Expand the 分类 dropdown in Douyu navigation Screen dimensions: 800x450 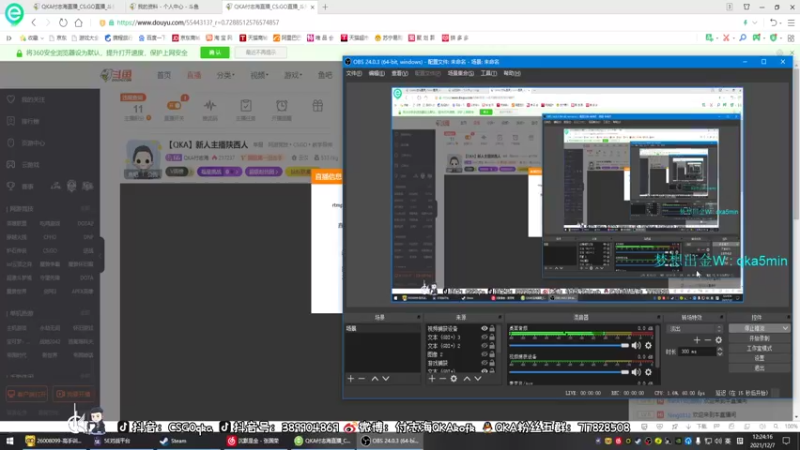tap(225, 75)
